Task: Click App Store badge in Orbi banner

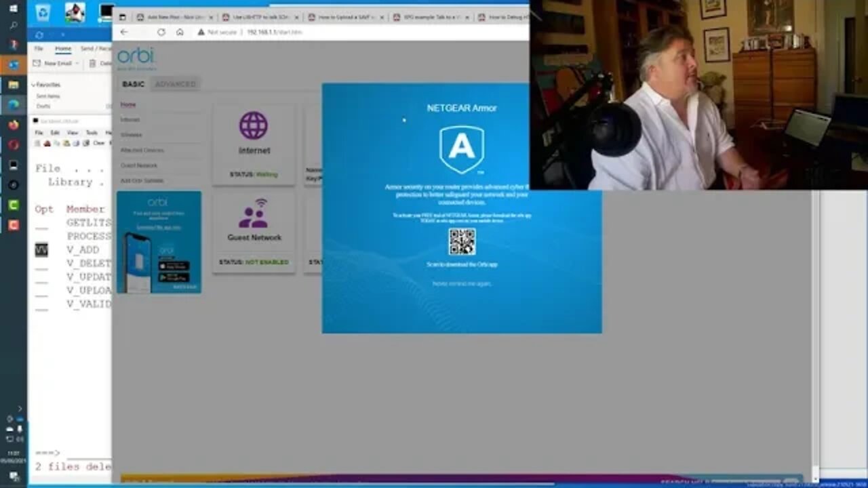Action: (174, 266)
